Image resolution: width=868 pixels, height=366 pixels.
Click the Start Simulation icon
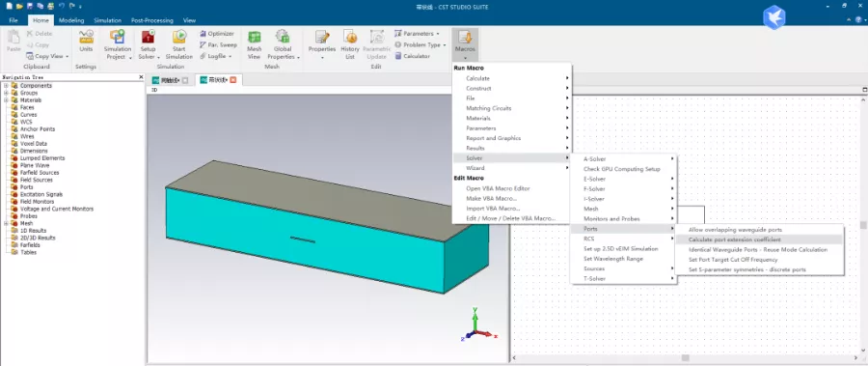click(178, 44)
